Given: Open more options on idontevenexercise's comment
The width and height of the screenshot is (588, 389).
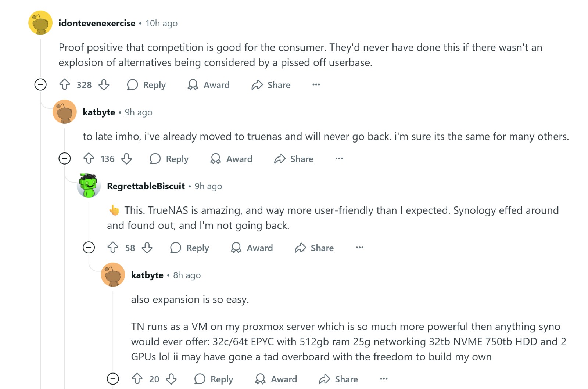Looking at the screenshot, I should (316, 84).
